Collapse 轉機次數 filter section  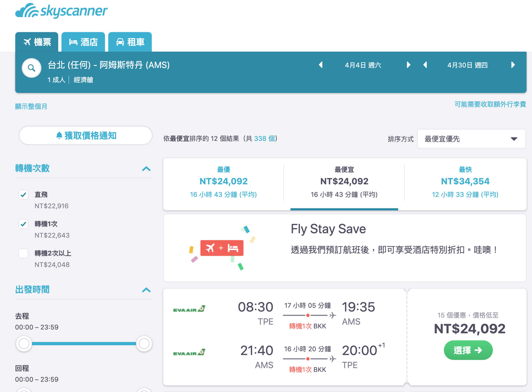pyautogui.click(x=146, y=169)
